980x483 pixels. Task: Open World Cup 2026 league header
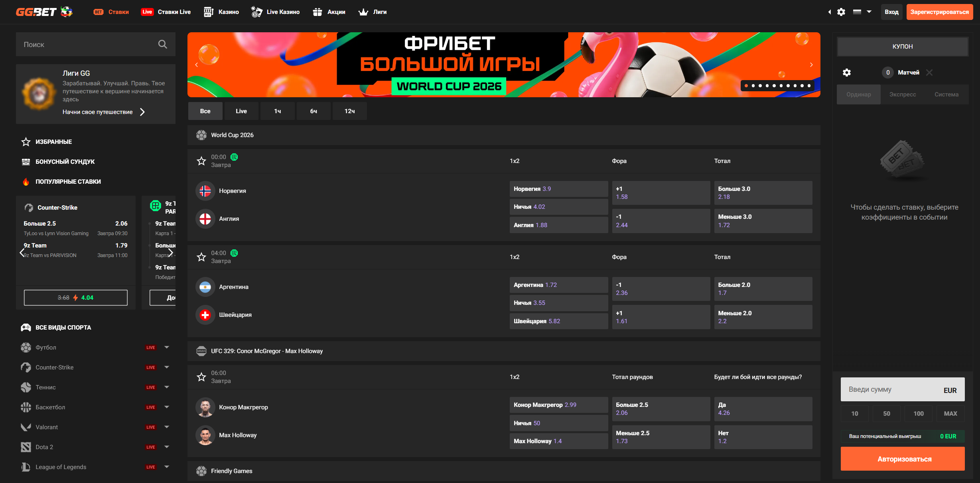point(504,135)
